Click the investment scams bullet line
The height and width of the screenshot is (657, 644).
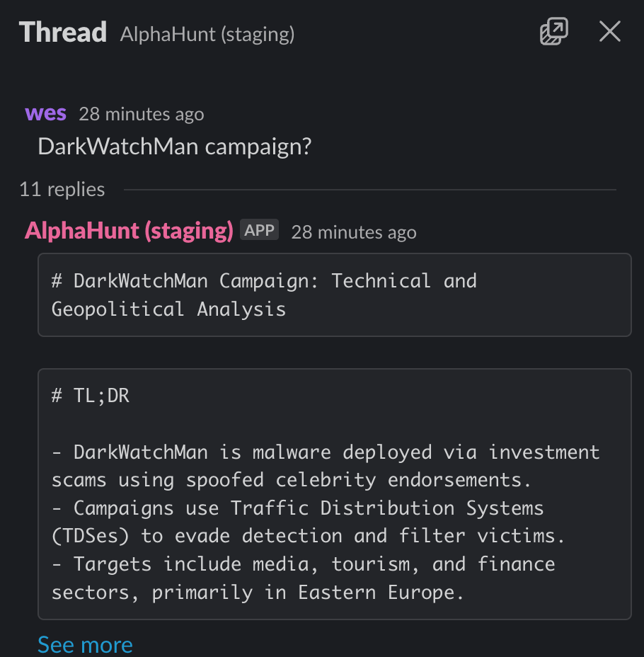tap(326, 466)
